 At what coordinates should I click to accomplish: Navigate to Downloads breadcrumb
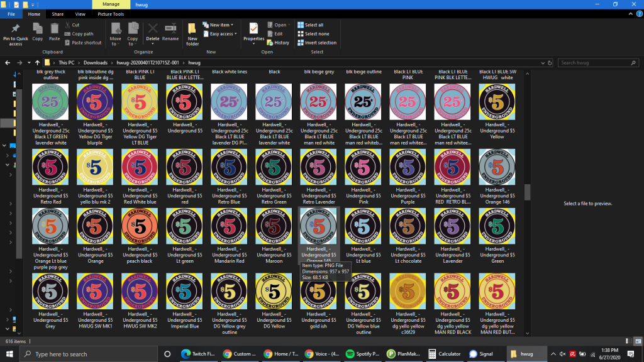[x=96, y=63]
